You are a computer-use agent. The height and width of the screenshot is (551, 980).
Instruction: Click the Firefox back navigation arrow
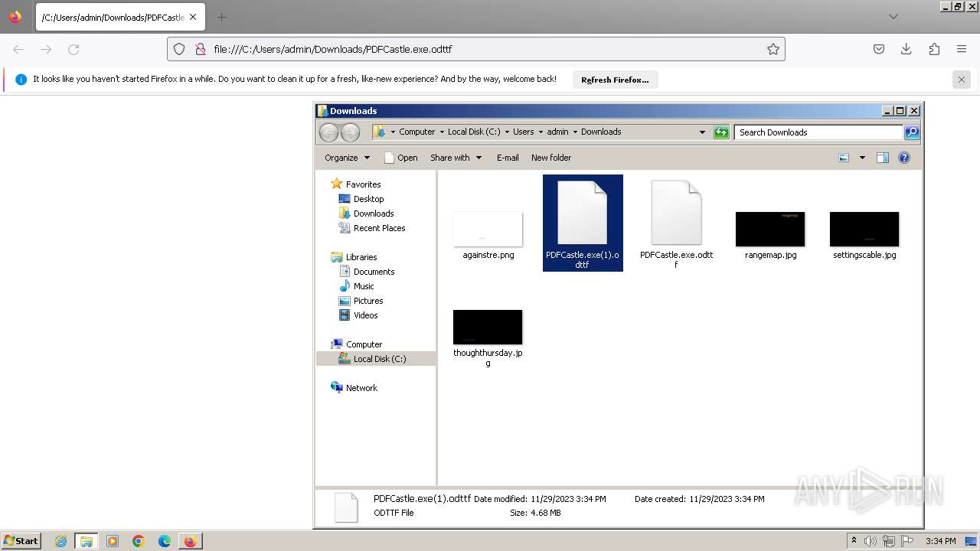pyautogui.click(x=18, y=49)
